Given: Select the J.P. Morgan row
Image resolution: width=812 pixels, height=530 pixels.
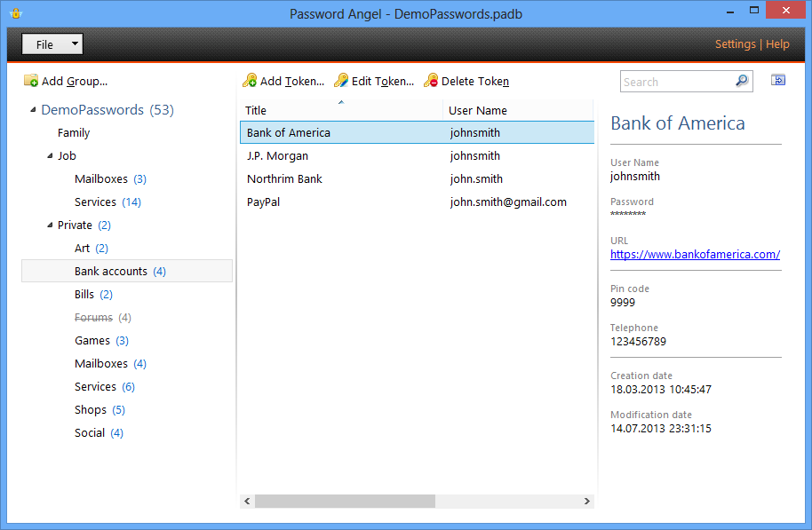Looking at the screenshot, I should tap(417, 155).
